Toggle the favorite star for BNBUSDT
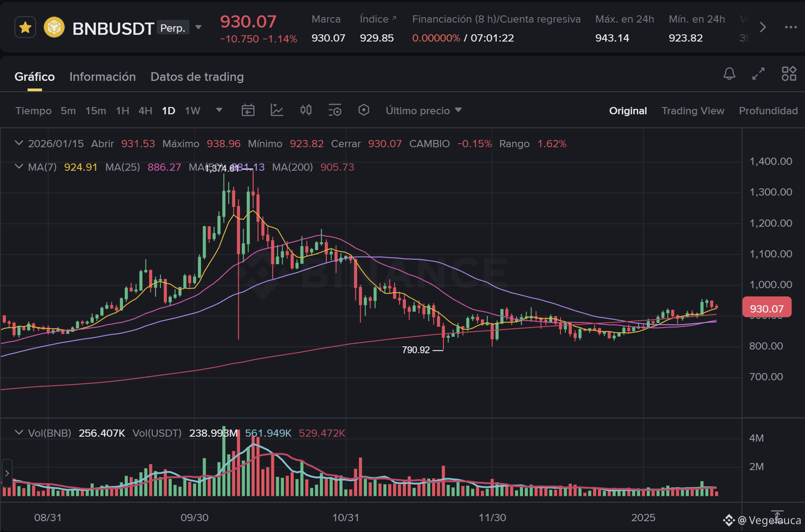 click(25, 28)
